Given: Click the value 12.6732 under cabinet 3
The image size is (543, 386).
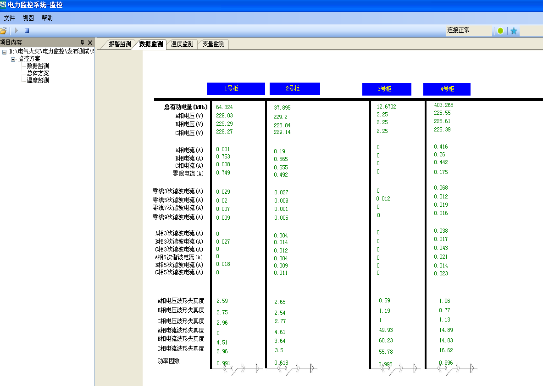Looking at the screenshot, I should pos(386,107).
